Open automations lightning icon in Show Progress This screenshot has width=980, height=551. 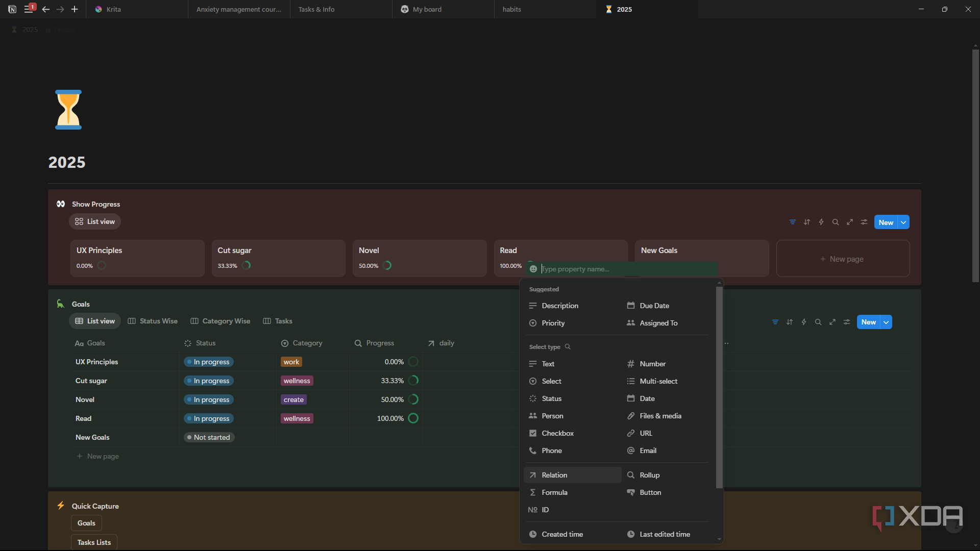coord(821,222)
